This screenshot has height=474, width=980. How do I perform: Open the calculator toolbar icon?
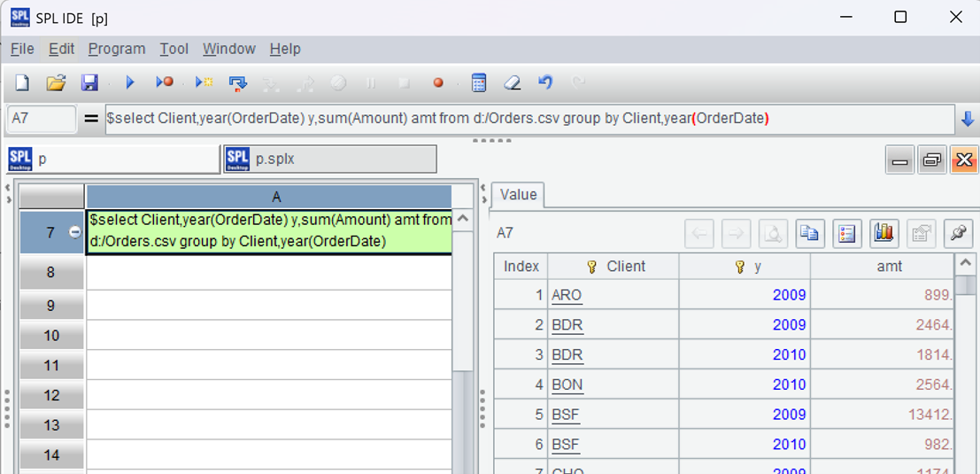(478, 82)
